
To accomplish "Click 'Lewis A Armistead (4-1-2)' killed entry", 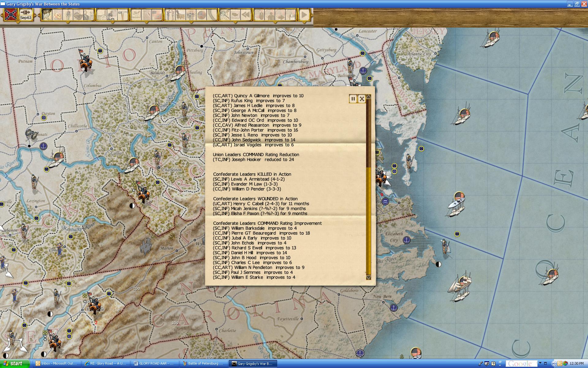I will pos(249,179).
